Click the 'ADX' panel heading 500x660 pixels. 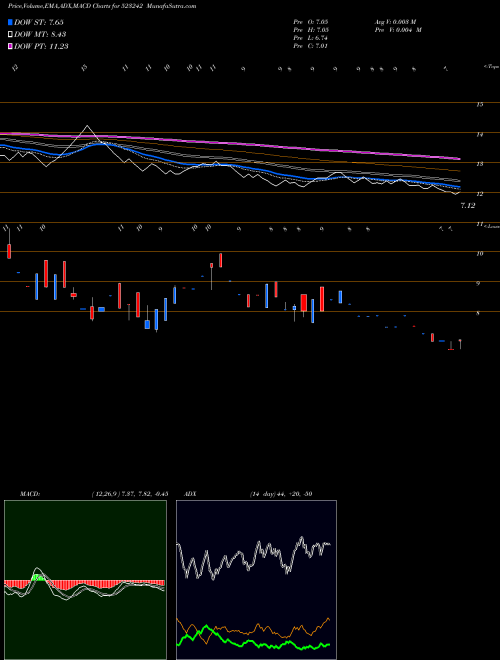tap(191, 494)
